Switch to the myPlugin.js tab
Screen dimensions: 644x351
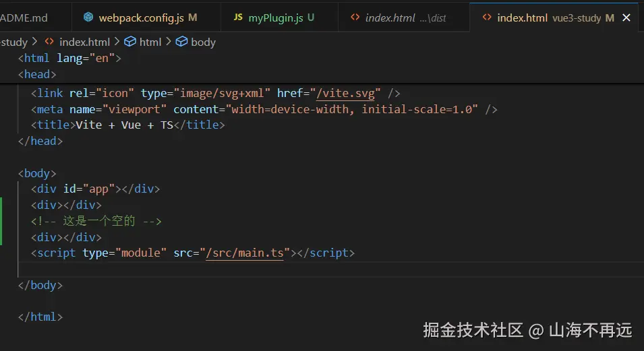point(276,18)
